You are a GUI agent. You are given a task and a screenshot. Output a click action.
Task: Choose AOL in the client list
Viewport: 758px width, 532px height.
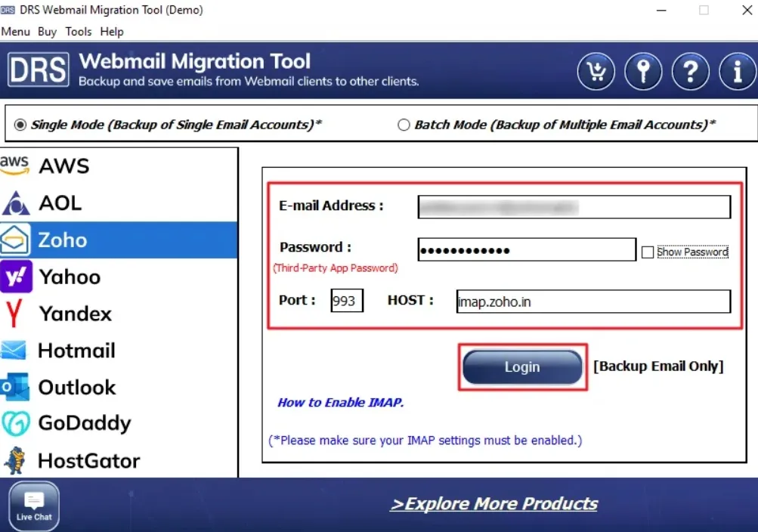pos(60,203)
